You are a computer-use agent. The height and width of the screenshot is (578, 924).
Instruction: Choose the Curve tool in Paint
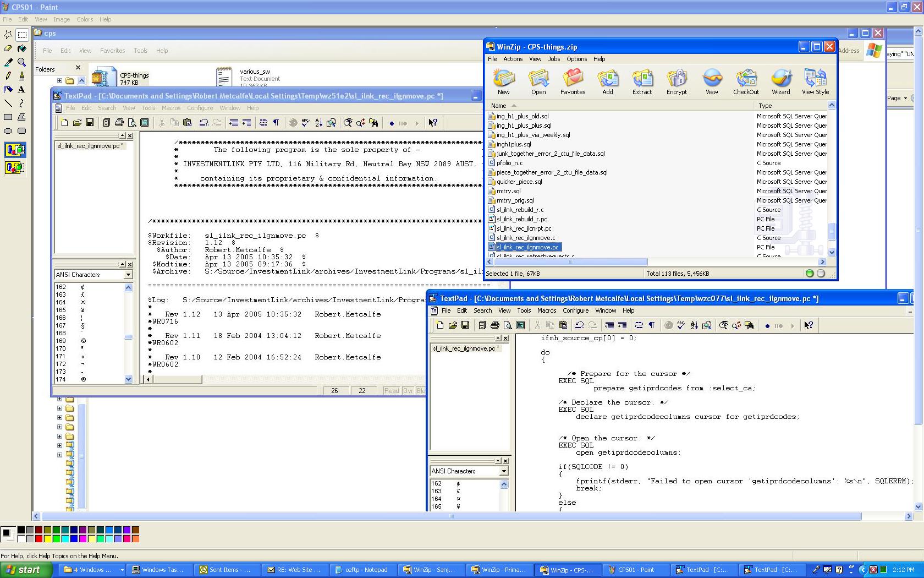(22, 103)
